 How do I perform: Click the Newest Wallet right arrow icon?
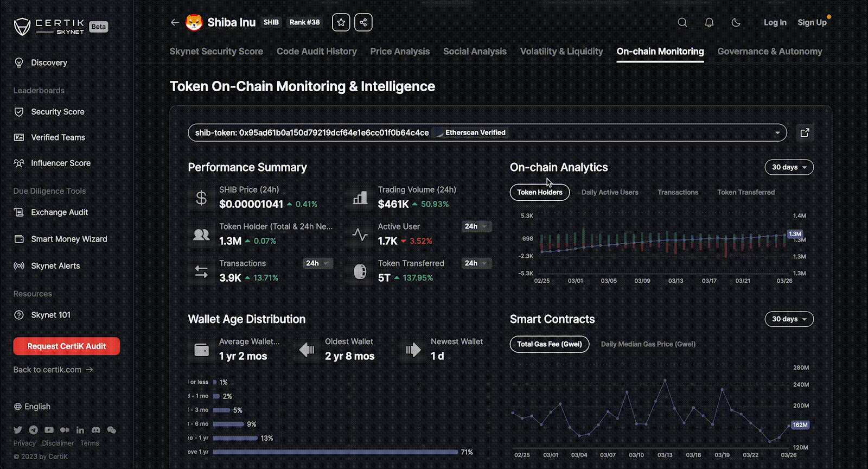pyautogui.click(x=413, y=350)
